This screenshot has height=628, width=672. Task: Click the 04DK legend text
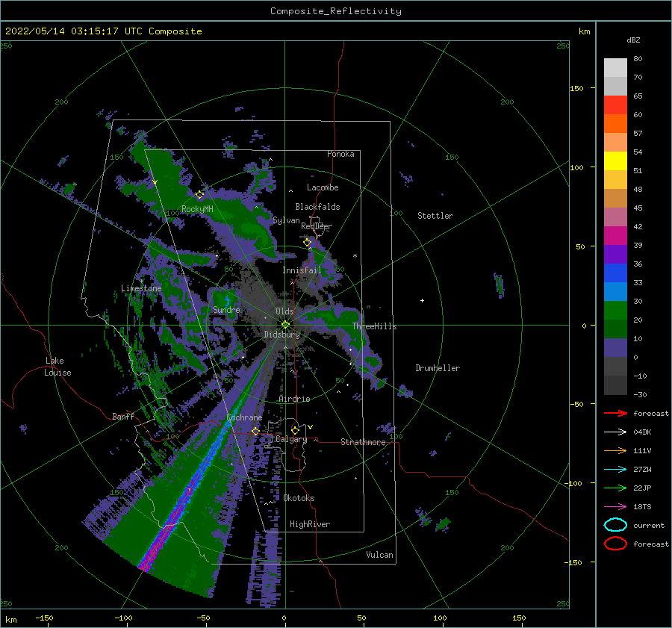[x=642, y=432]
